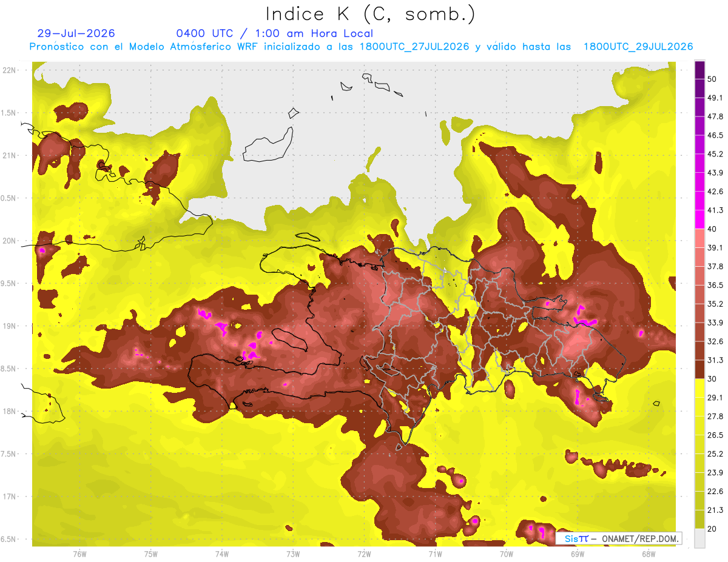
Task: Click the colorbar value 30
Action: (x=712, y=379)
